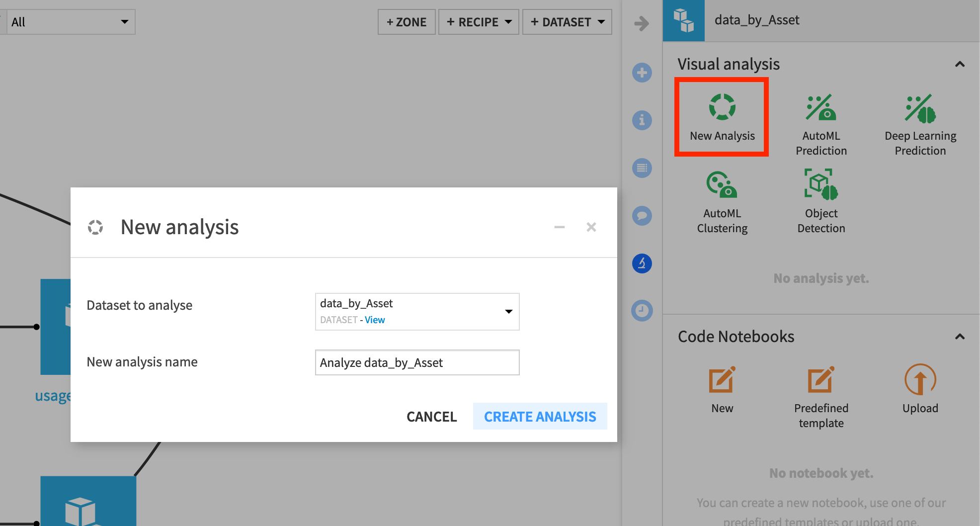The image size is (980, 526).
Task: View the dataset Schema icon in sidebar
Action: tap(642, 168)
